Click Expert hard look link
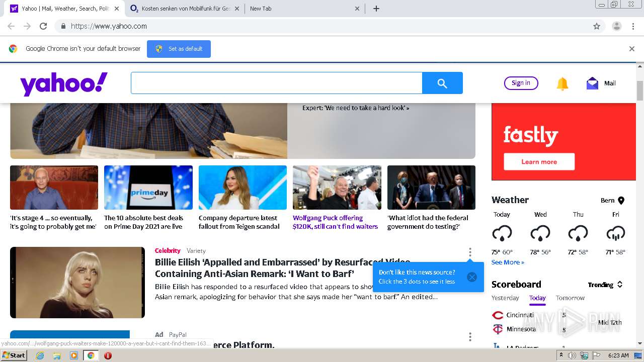644x362 pixels. 356,108
